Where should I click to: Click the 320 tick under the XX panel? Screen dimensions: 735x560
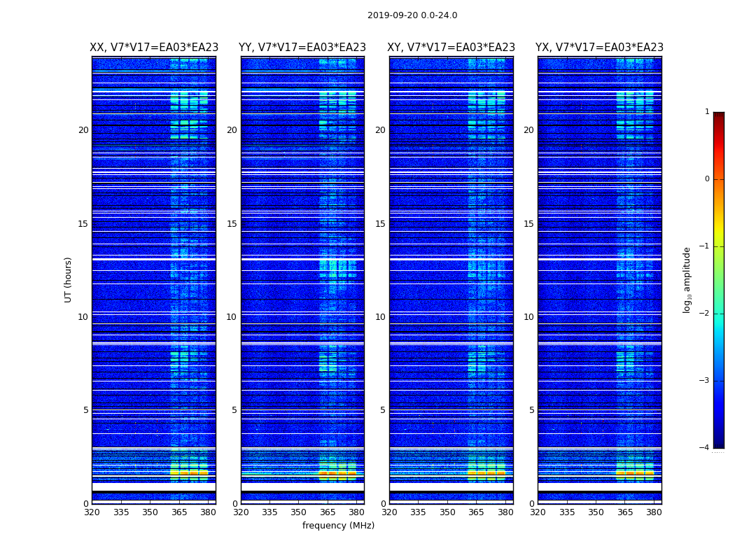point(92,512)
